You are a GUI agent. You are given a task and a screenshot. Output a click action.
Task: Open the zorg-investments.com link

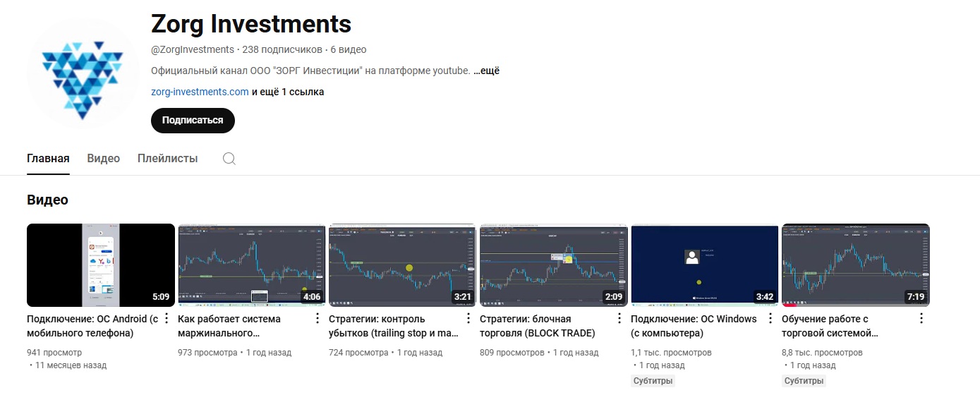pos(200,92)
